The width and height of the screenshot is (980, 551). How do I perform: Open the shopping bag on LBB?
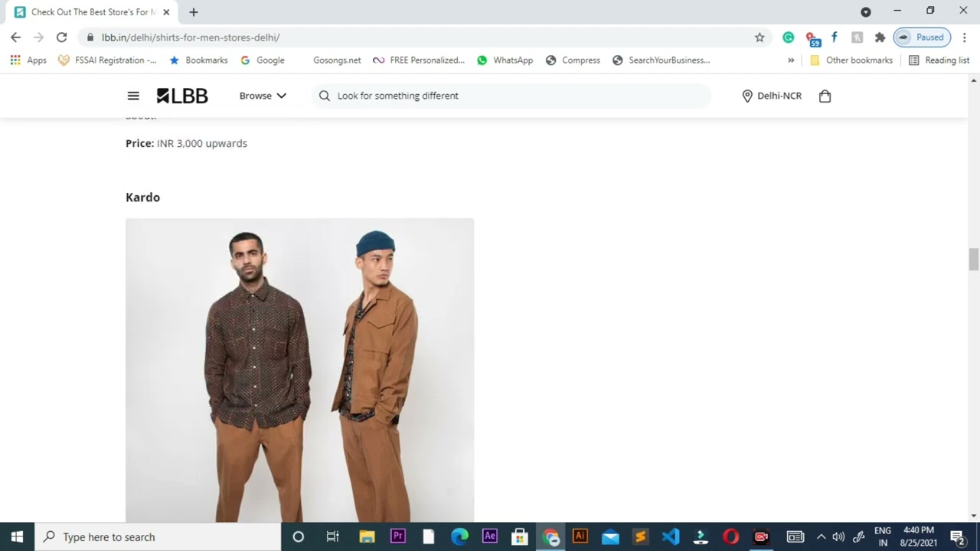(825, 96)
